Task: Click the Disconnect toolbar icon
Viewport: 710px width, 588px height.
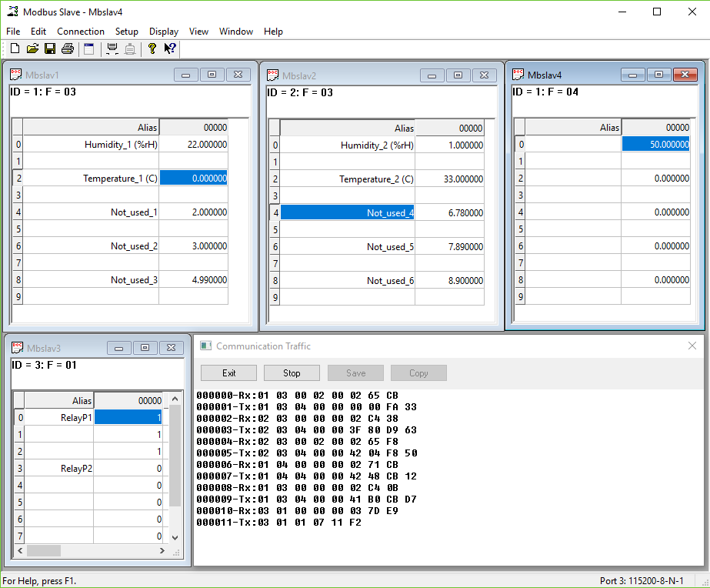Action: pyautogui.click(x=130, y=48)
